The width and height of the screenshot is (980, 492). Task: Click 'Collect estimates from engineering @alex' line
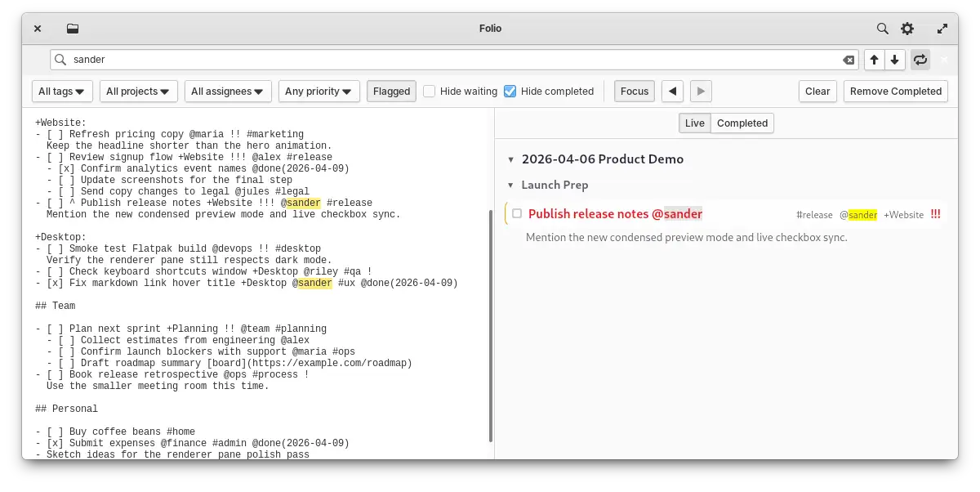click(178, 340)
